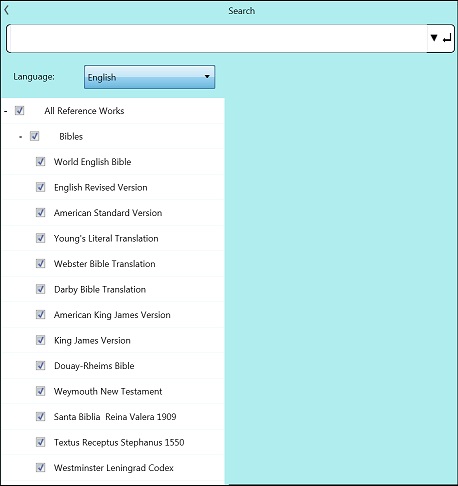Toggle the English Revised Version checkbox
The height and width of the screenshot is (486, 458).
click(40, 187)
